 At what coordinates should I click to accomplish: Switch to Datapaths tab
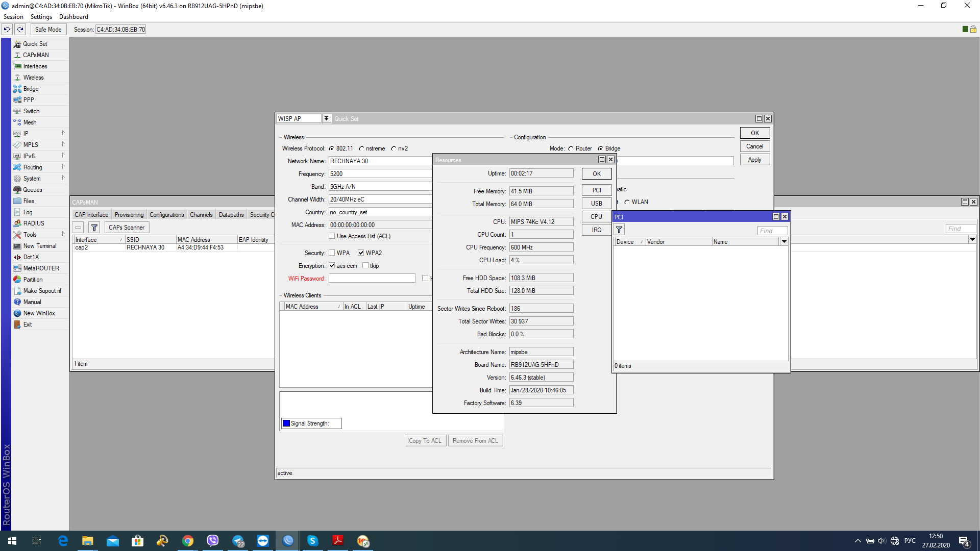[x=231, y=215]
